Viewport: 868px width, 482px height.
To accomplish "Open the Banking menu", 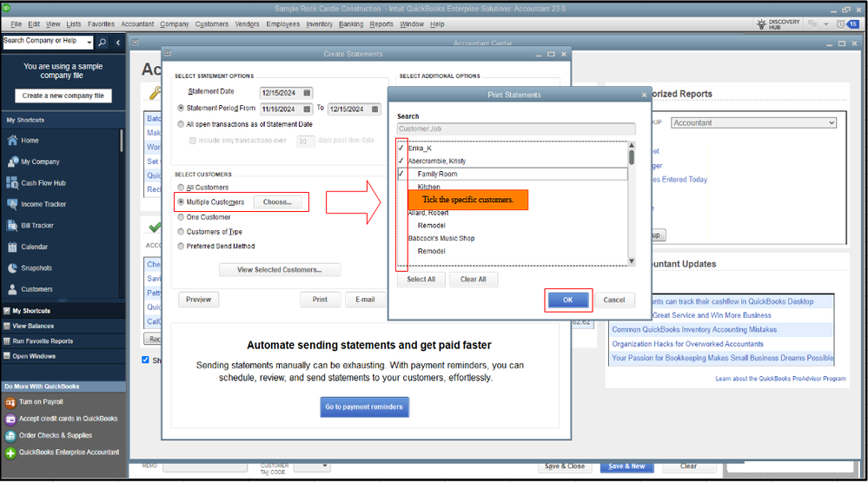I will click(x=351, y=24).
